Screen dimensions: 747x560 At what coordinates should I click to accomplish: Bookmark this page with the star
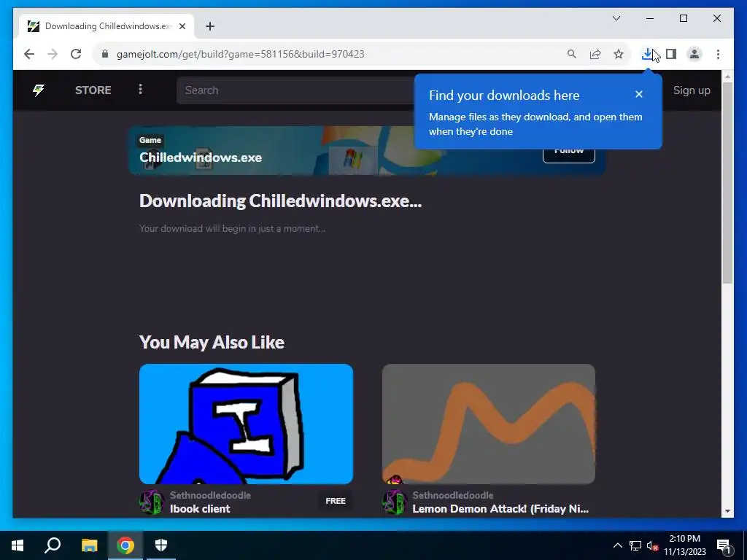click(619, 54)
